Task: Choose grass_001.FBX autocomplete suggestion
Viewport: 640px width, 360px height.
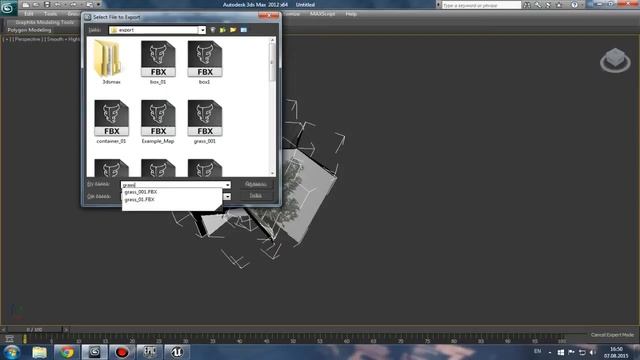Action: tap(141, 192)
